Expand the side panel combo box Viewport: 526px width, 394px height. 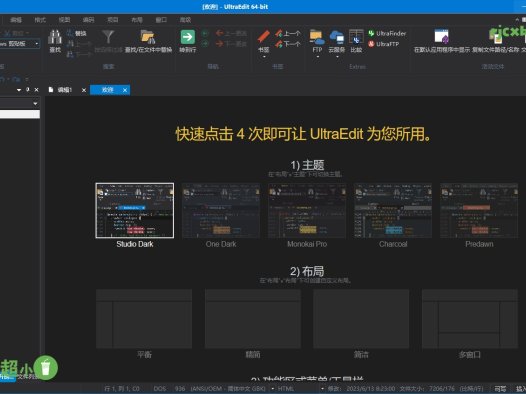pos(35,104)
